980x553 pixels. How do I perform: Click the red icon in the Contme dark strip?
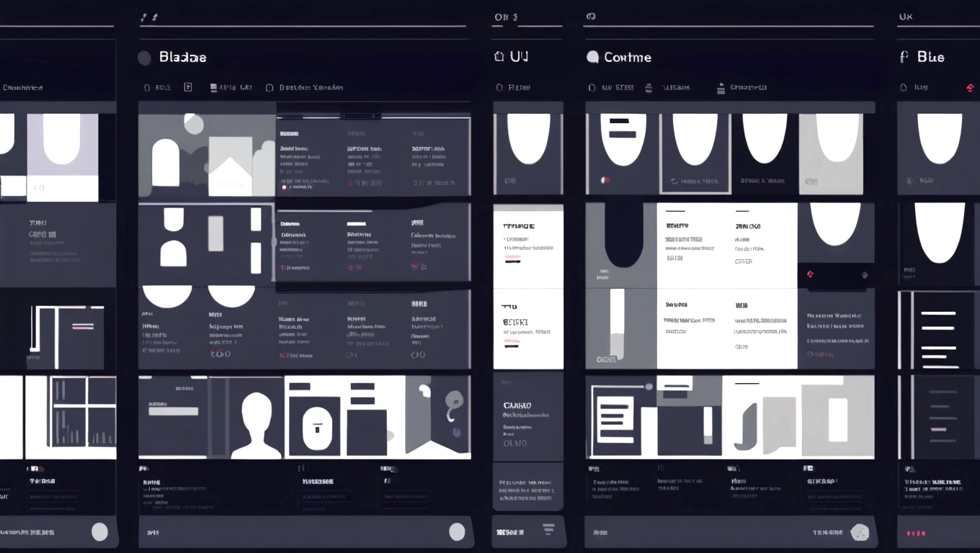click(x=810, y=274)
